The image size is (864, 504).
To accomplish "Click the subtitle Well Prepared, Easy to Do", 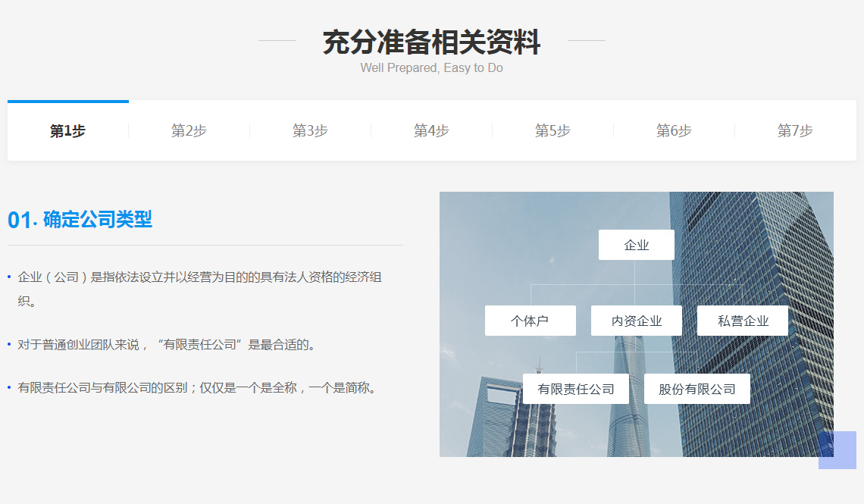I will coord(431,68).
